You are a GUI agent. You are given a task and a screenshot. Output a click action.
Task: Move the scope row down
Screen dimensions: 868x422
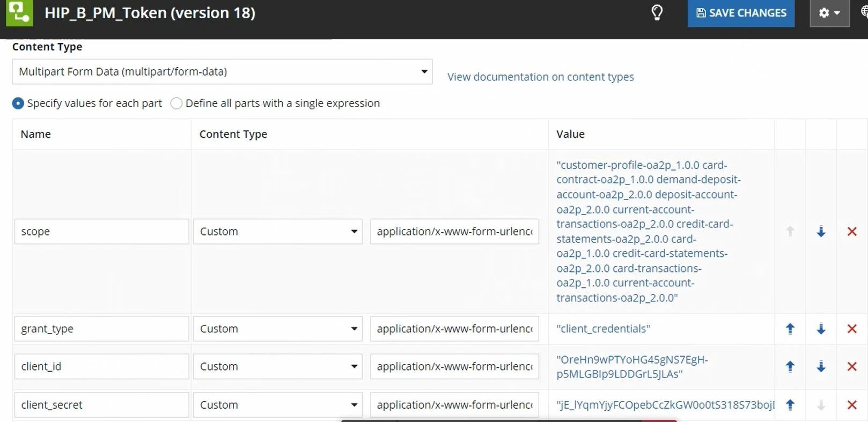[821, 232]
